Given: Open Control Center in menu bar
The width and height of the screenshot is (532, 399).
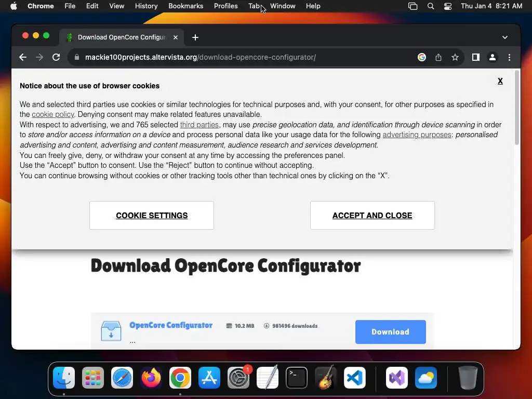Looking at the screenshot, I should pyautogui.click(x=447, y=6).
